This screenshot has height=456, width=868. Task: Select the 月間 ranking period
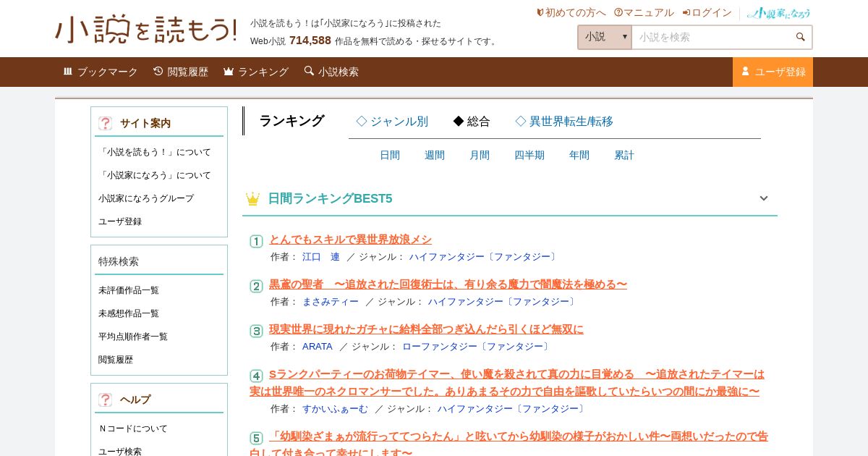[x=480, y=155]
